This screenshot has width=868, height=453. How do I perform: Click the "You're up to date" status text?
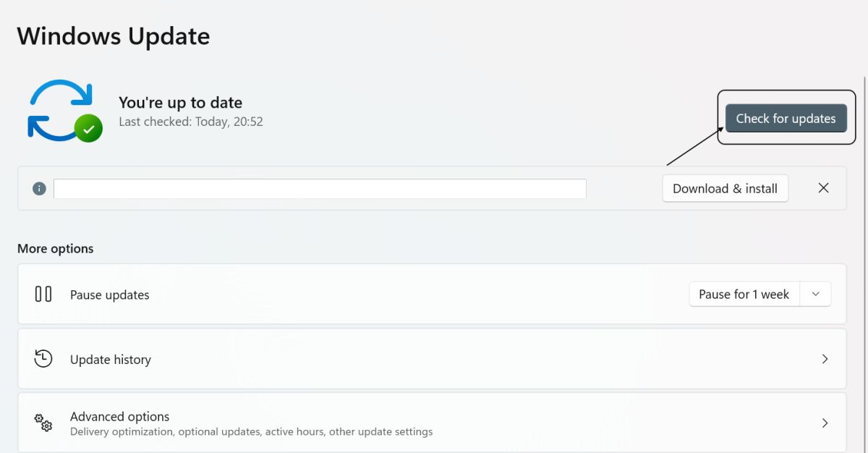coord(180,103)
